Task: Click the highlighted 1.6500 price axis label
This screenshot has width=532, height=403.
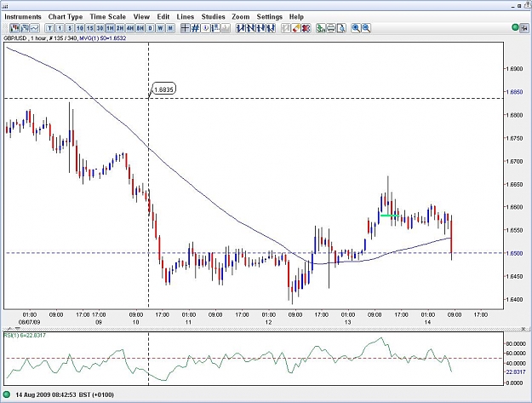Action: click(x=514, y=253)
